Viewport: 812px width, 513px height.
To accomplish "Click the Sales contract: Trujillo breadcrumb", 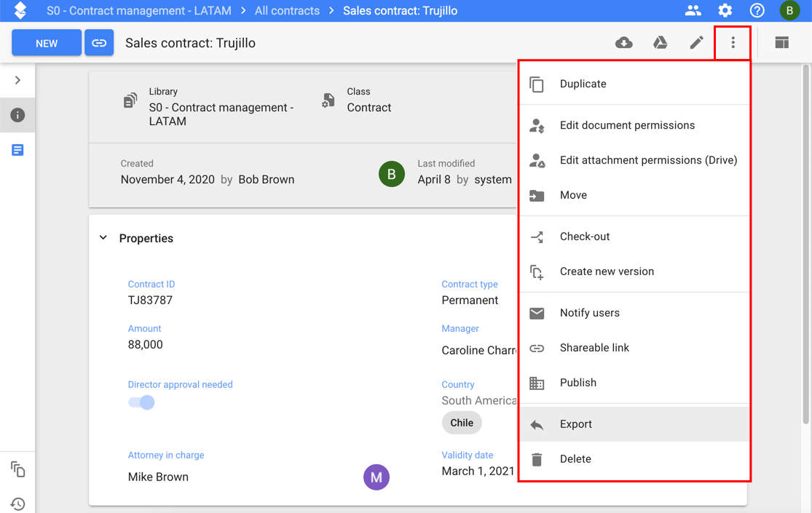I will point(401,11).
